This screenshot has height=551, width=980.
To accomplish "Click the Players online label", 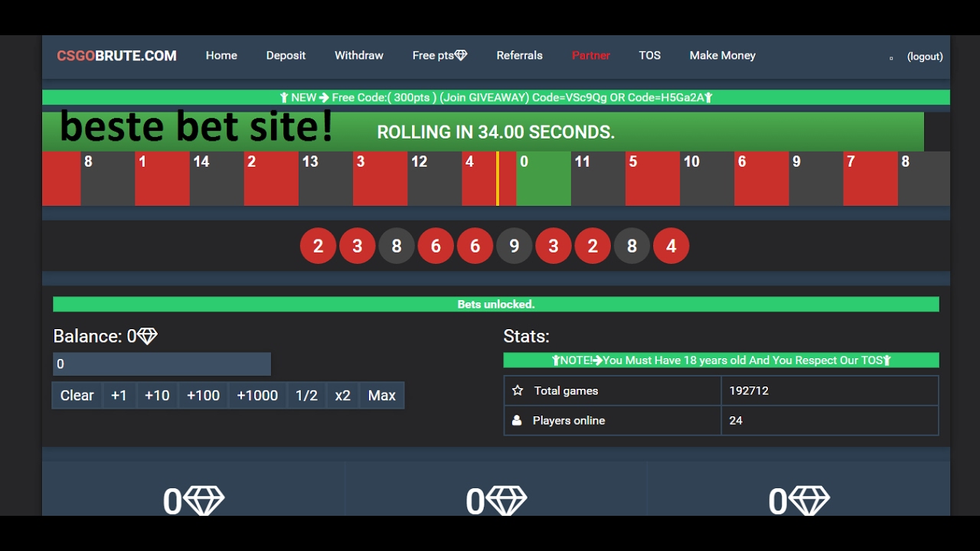I will 569,420.
